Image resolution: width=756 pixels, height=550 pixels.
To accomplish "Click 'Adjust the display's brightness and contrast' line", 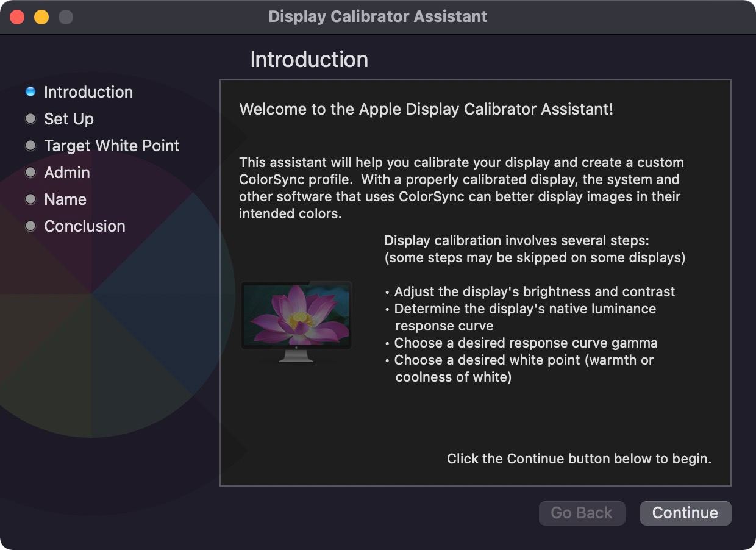I will coord(530,291).
